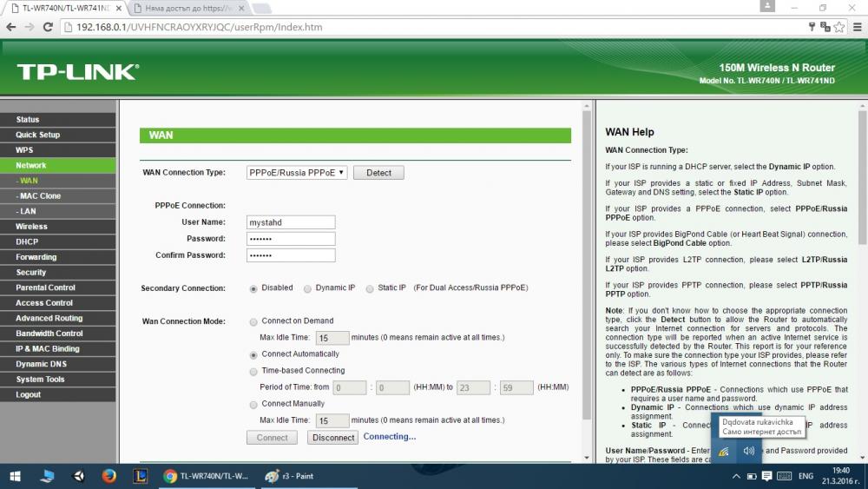This screenshot has height=489, width=868.
Task: Open the battery tray icon
Action: coord(752,476)
